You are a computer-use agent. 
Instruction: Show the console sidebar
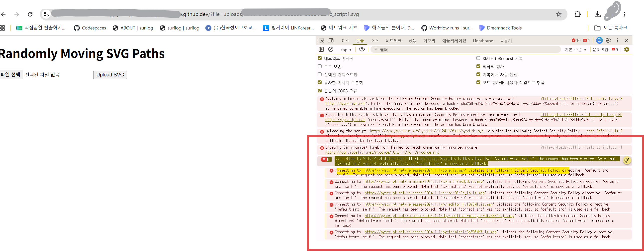[x=321, y=49]
